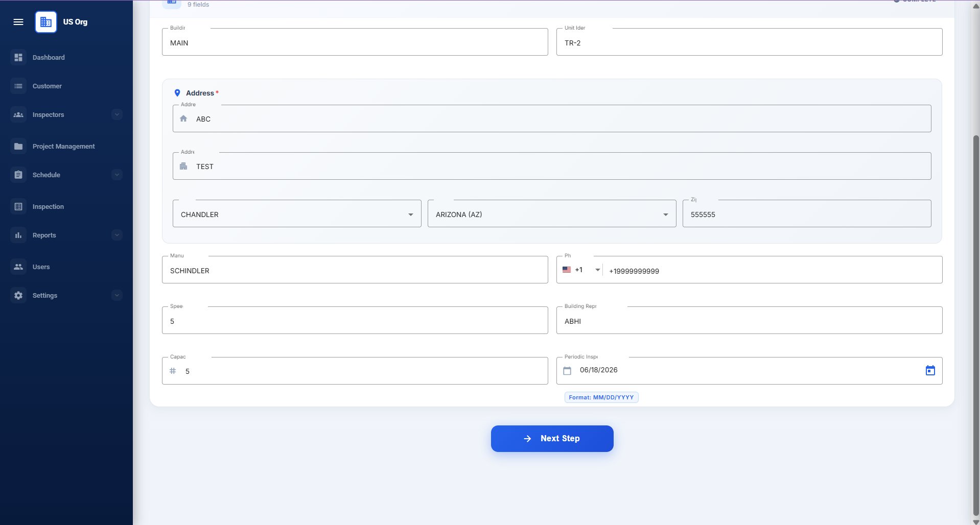This screenshot has width=980, height=525.
Task: Click the Settings gear icon
Action: click(x=18, y=295)
